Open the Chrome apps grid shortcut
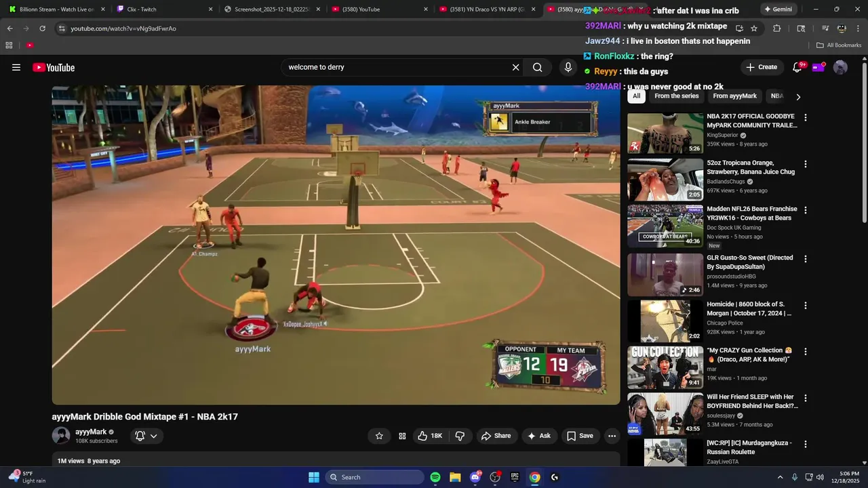 click(9, 45)
